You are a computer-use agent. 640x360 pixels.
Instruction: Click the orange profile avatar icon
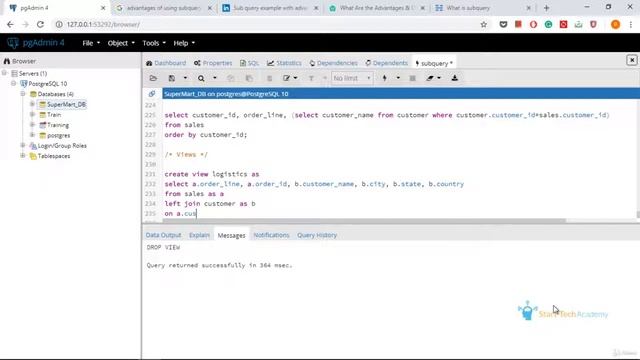point(616,24)
